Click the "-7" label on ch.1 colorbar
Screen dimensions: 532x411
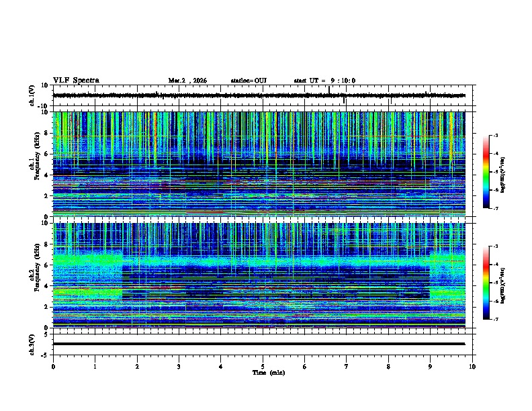[x=496, y=208]
